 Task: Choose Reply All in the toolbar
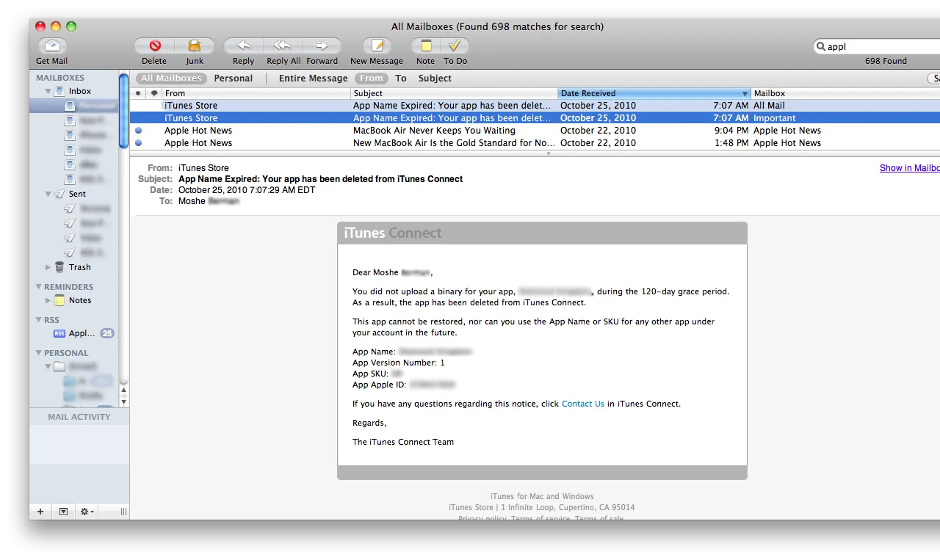coord(283,46)
